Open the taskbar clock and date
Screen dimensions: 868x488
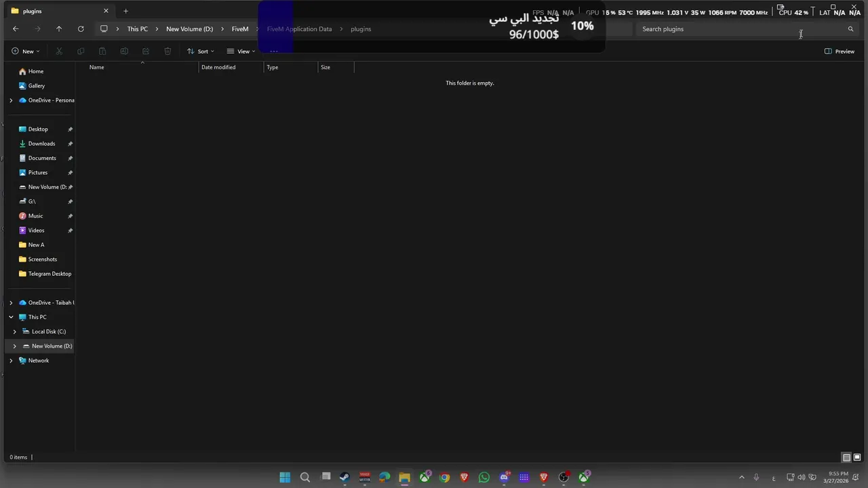point(836,477)
